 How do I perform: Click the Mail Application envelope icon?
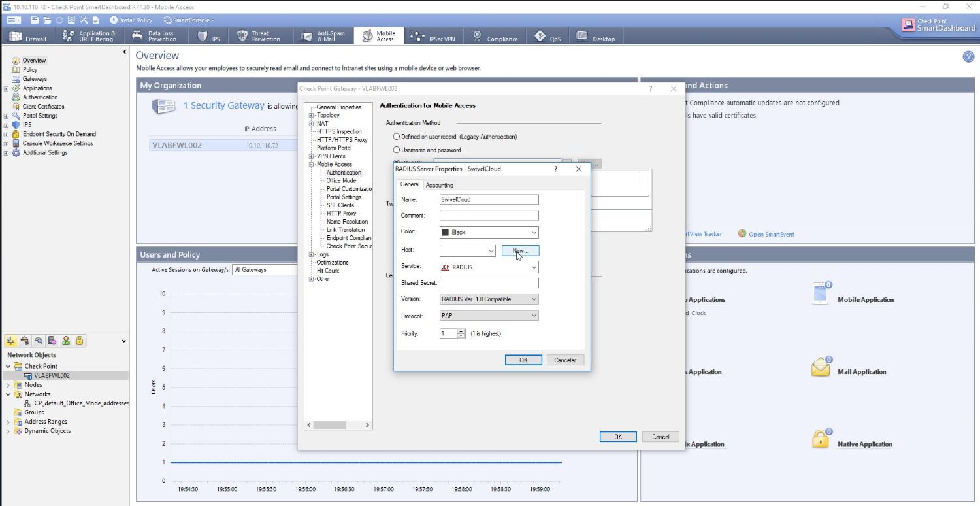(x=821, y=367)
